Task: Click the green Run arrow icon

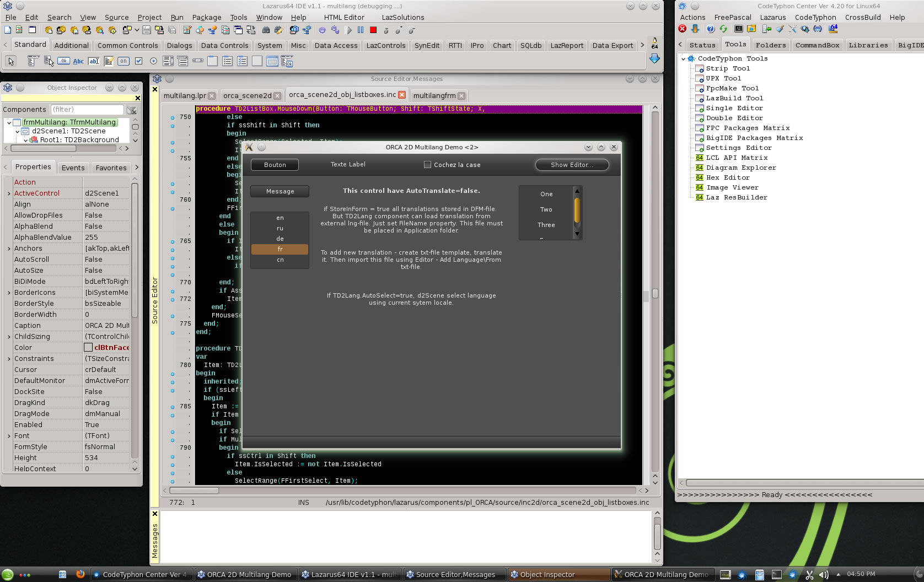Action: pyautogui.click(x=348, y=30)
